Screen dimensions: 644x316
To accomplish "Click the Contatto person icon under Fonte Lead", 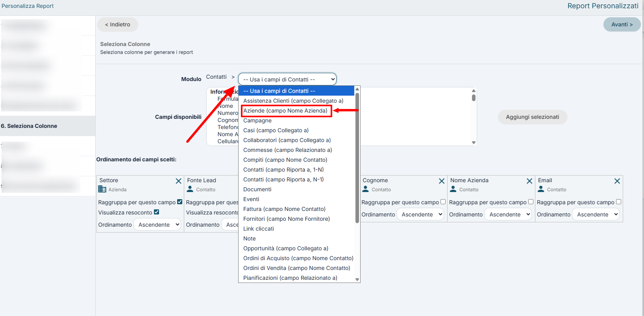I will pyautogui.click(x=190, y=189).
